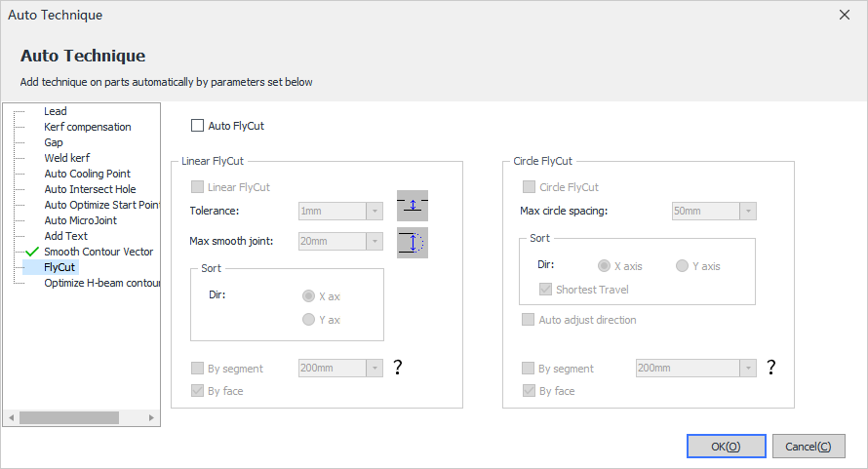
Task: Select Kerf compensation in the technique list
Action: [x=88, y=127]
